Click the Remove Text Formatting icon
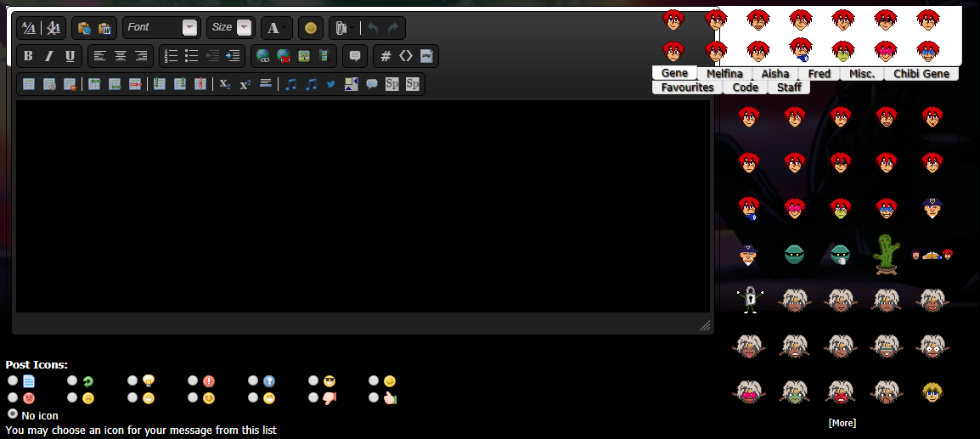Image resolution: width=980 pixels, height=439 pixels. pyautogui.click(x=54, y=27)
